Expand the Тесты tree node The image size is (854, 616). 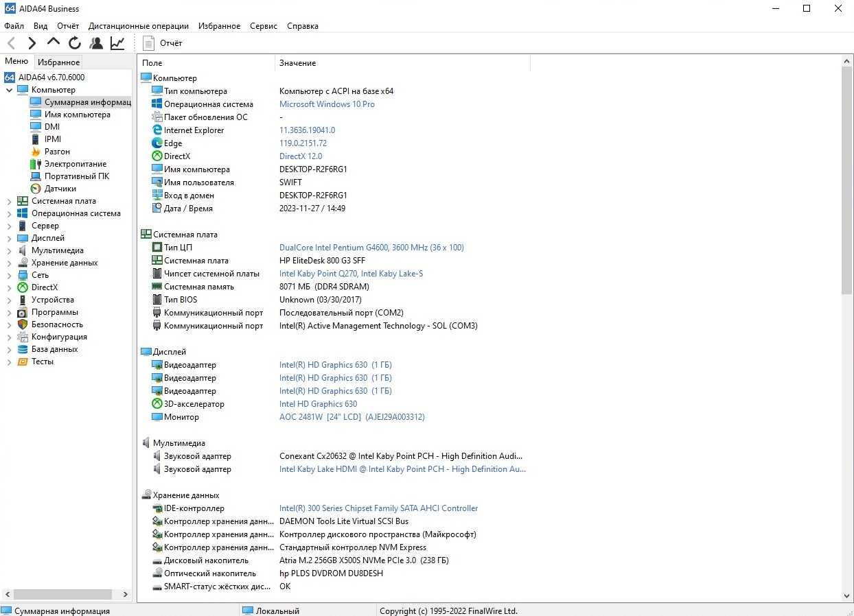(x=9, y=362)
